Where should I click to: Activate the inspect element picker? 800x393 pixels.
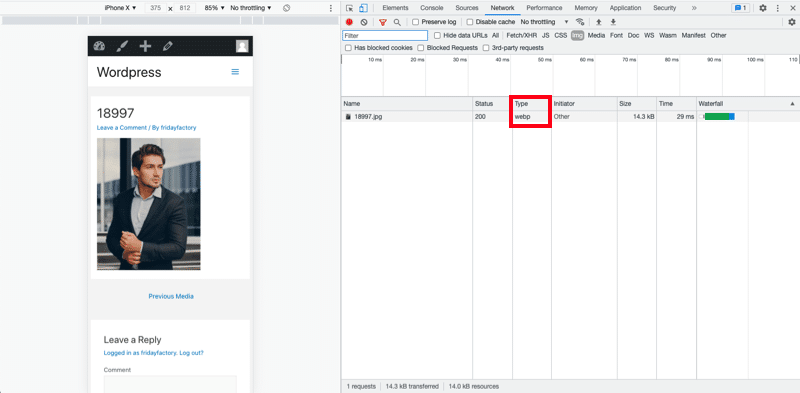[349, 8]
